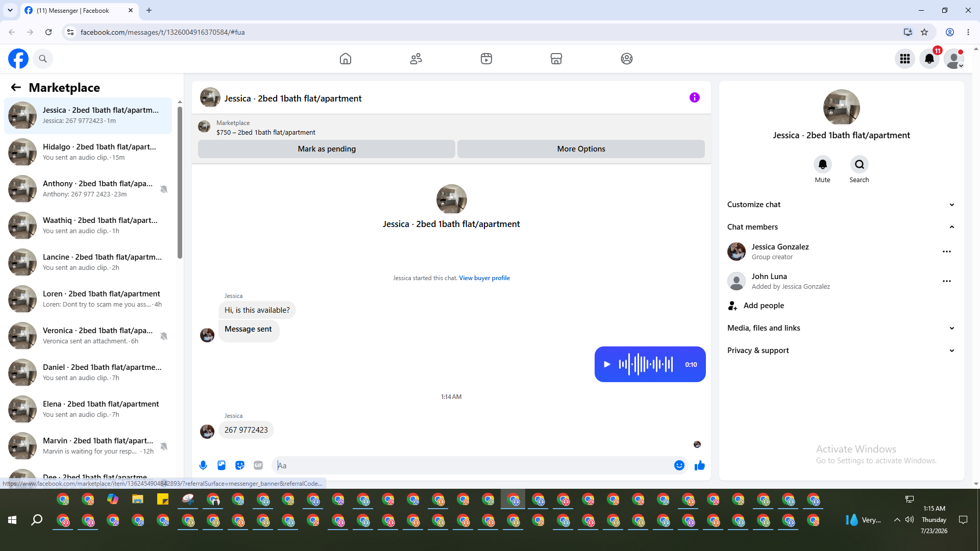Click the purple conversation information icon

(695, 97)
